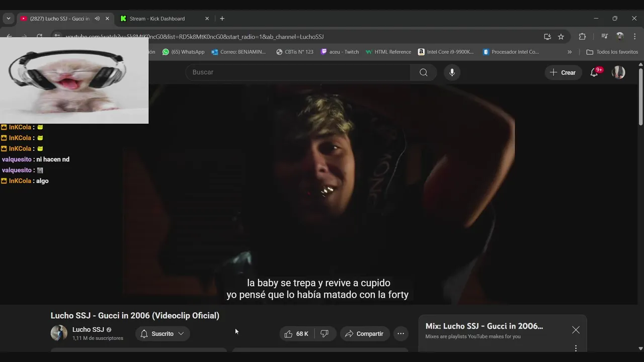The image size is (644, 362).
Task: Start voice search with the microphone
Action: point(452,72)
